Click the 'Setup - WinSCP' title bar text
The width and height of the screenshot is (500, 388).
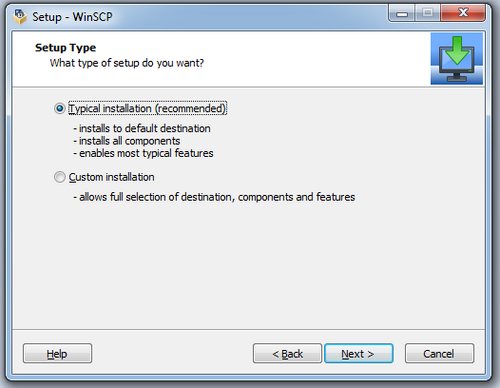pos(72,17)
